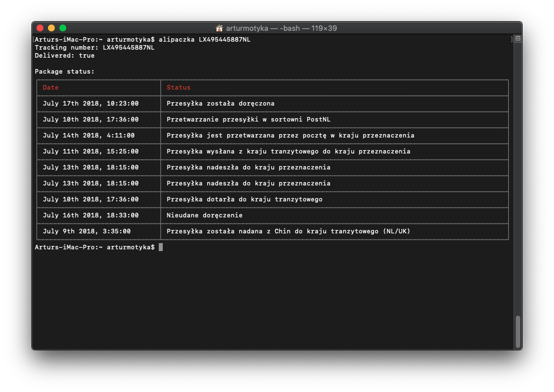Close the Terminal window with red button
Image resolution: width=554 pixels, height=392 pixels.
tap(40, 28)
